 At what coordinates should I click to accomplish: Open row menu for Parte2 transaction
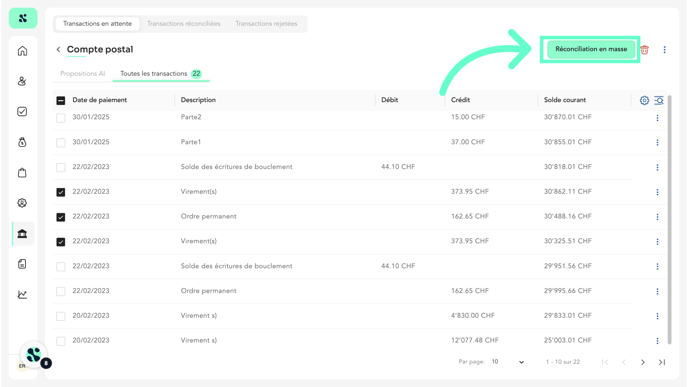click(657, 118)
